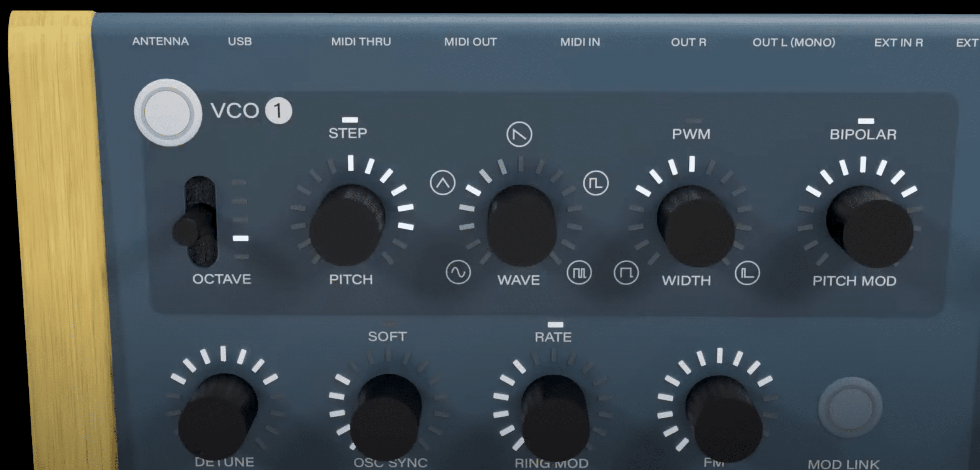Image resolution: width=980 pixels, height=470 pixels.
Task: Click the WAVE selector knob
Action: 521,226
